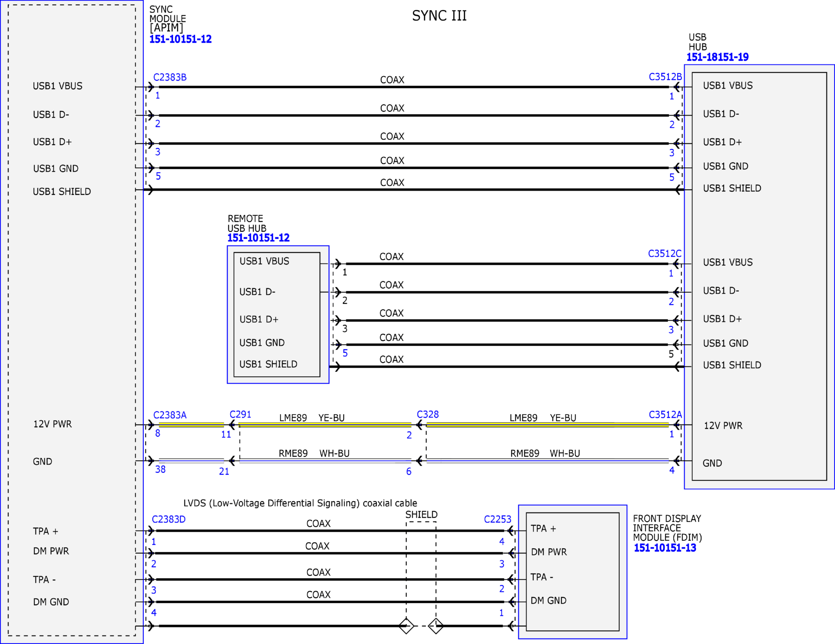The height and width of the screenshot is (644, 835).
Task: Select Remote USB Hub's USB1 D- label
Action: point(257,292)
